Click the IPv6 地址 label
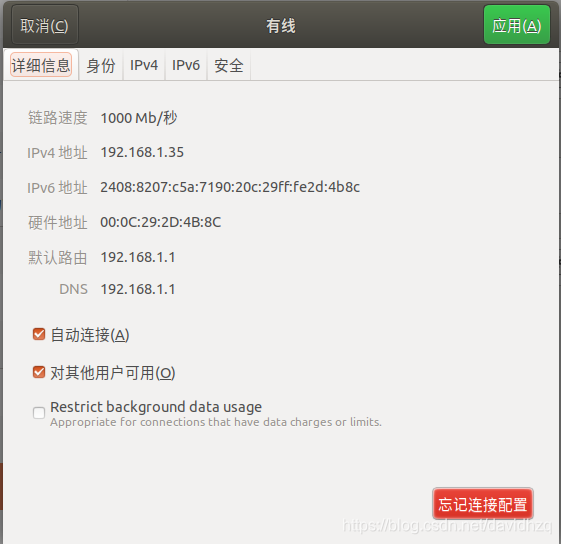This screenshot has width=561, height=544. coord(57,188)
